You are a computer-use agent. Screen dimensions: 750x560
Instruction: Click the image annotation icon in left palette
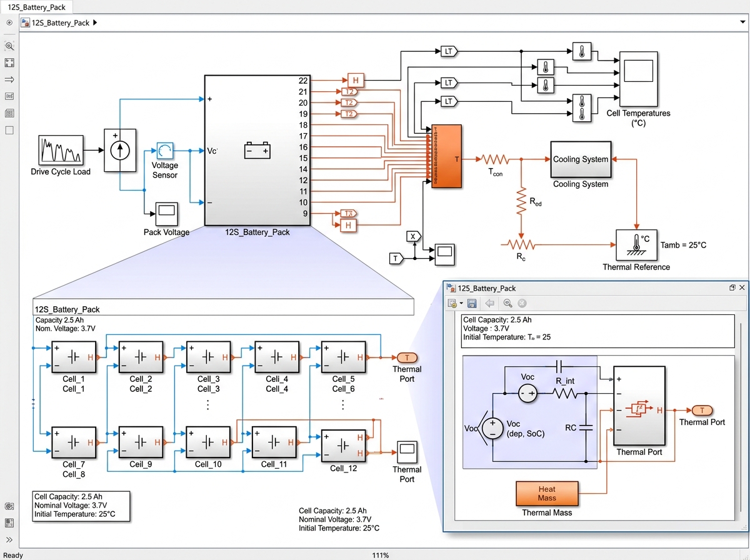[9, 96]
